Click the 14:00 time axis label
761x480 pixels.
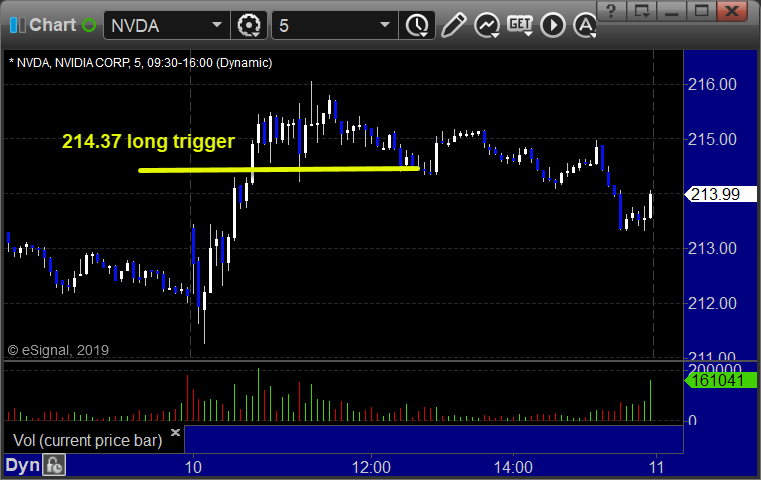tap(513, 467)
